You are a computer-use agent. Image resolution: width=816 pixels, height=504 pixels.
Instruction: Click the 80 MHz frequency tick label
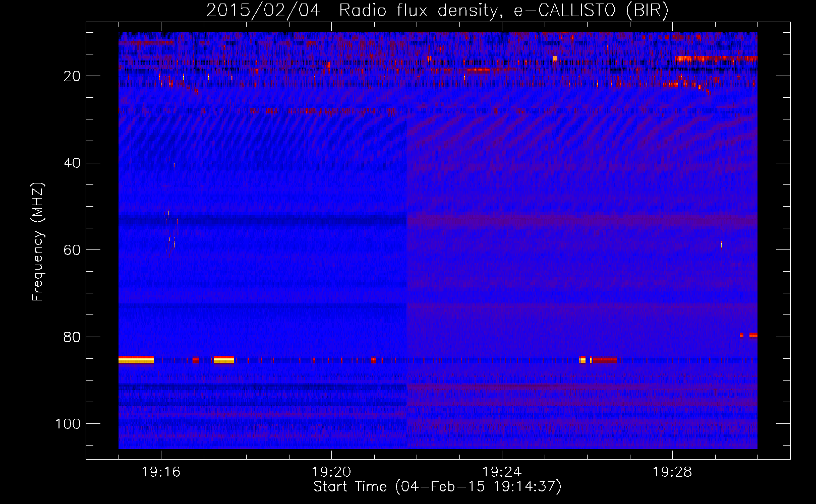72,337
